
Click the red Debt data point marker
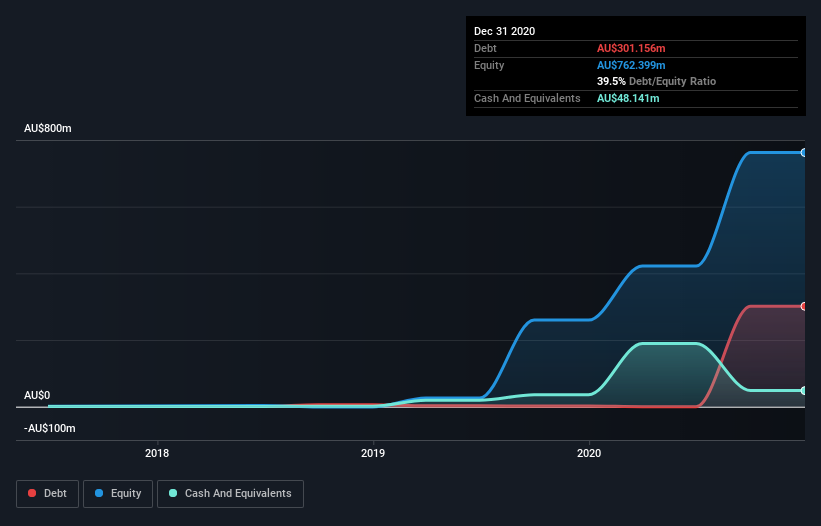pos(804,306)
